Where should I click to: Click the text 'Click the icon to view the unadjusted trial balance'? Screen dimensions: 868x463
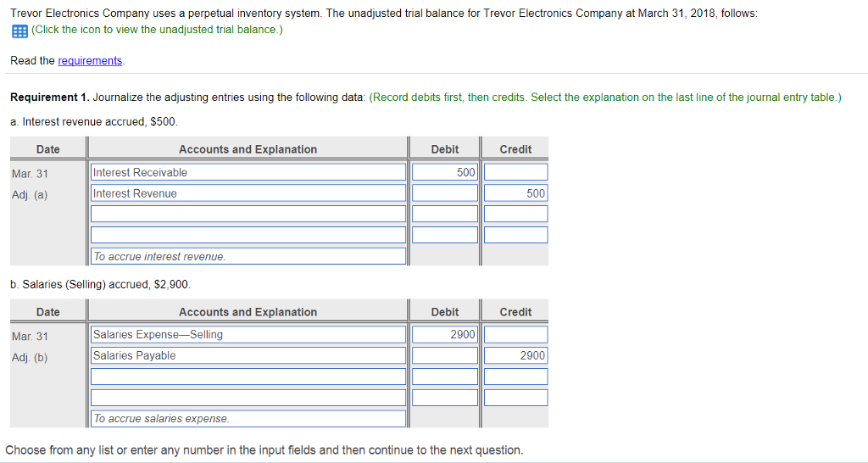(157, 30)
